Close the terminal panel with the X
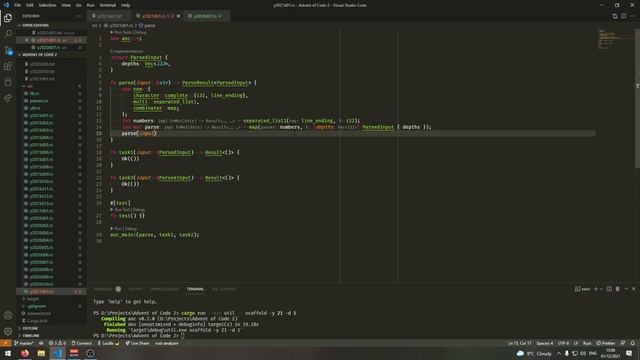Image resolution: width=640 pixels, height=360 pixels. click(x=633, y=289)
